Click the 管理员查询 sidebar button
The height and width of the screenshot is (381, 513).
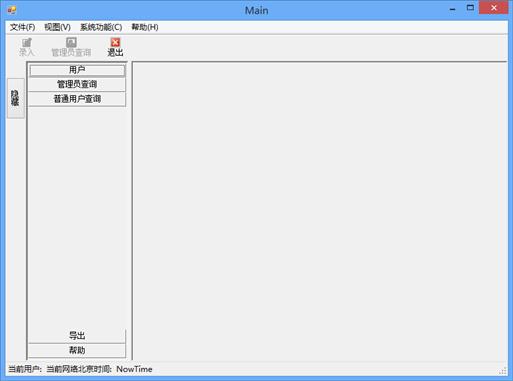point(77,84)
